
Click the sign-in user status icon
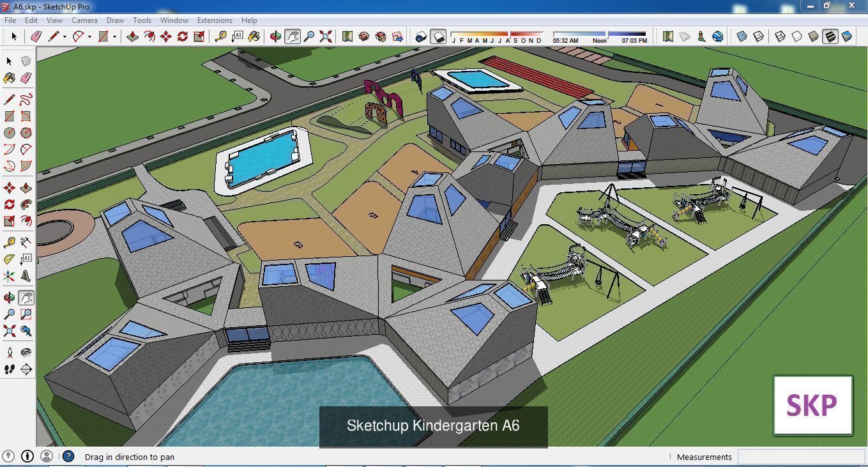[x=47, y=456]
